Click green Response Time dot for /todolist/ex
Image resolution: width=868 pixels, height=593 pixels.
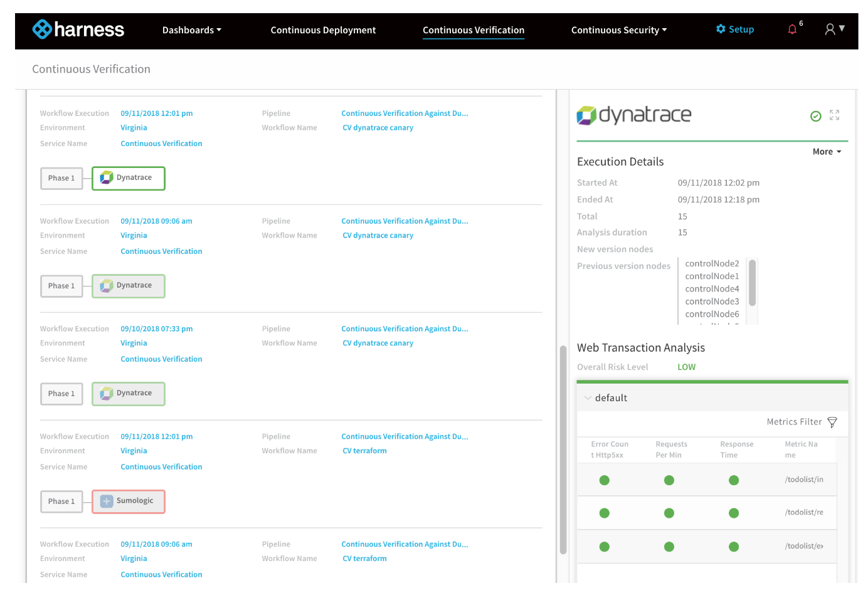pyautogui.click(x=734, y=547)
